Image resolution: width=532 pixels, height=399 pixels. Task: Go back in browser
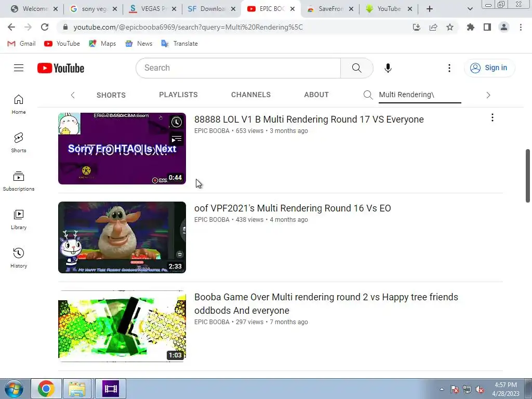coord(11,27)
